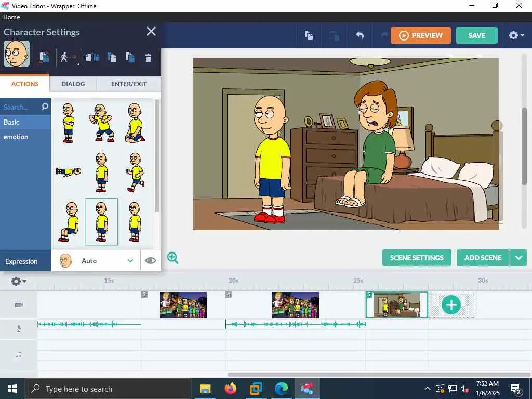
Task: Send the character backward one layer
Action: pyautogui.click(x=130, y=57)
